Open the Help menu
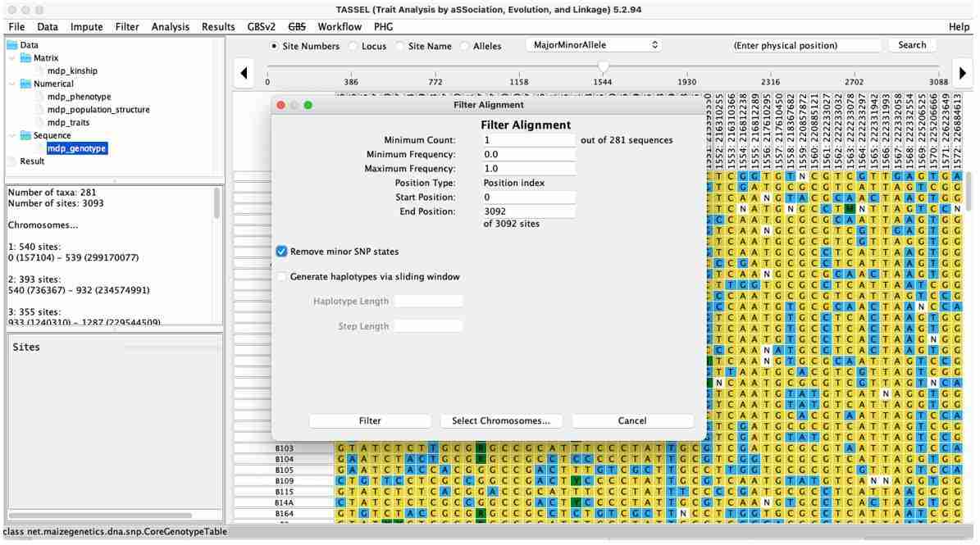This screenshot has width=980, height=545. [959, 27]
